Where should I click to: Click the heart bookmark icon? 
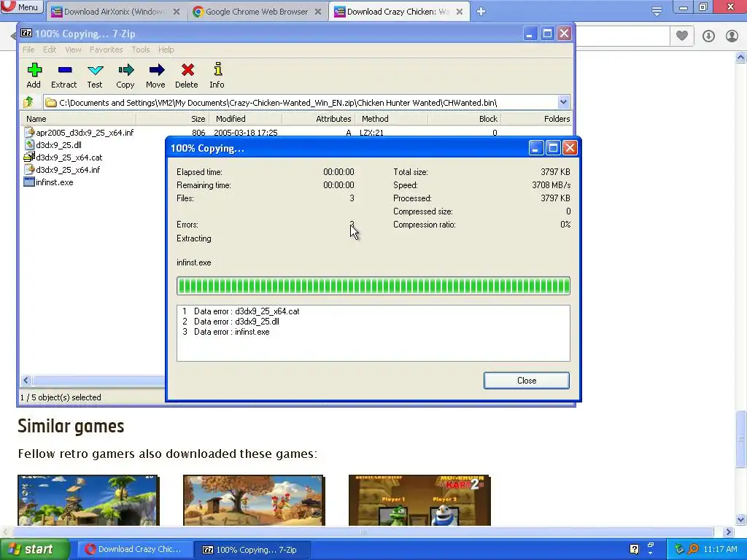682,36
